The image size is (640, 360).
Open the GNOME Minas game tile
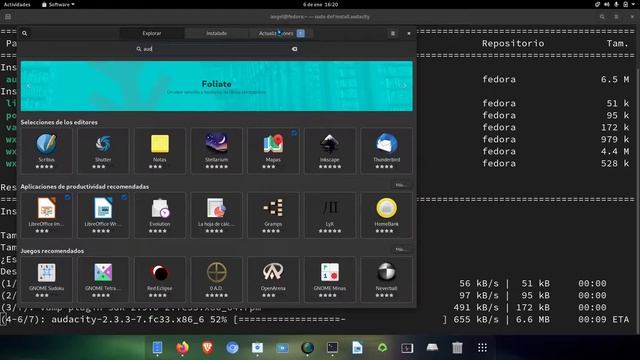(330, 279)
